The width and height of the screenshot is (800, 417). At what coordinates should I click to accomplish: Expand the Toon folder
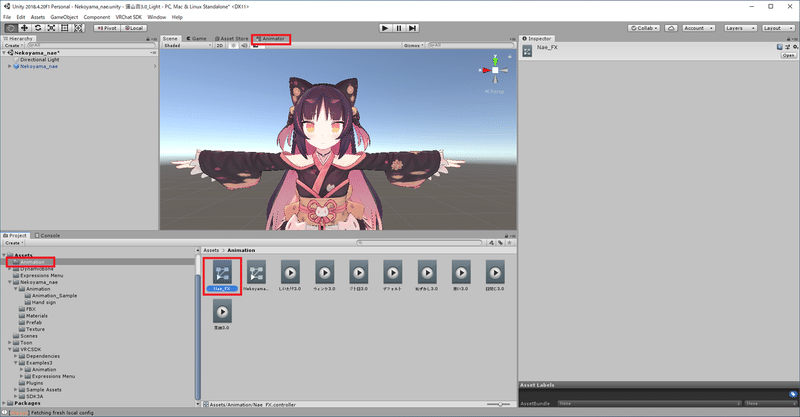10,343
